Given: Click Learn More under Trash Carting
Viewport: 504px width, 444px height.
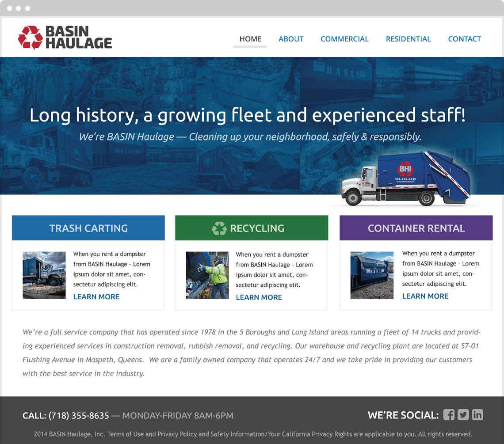Looking at the screenshot, I should [96, 297].
